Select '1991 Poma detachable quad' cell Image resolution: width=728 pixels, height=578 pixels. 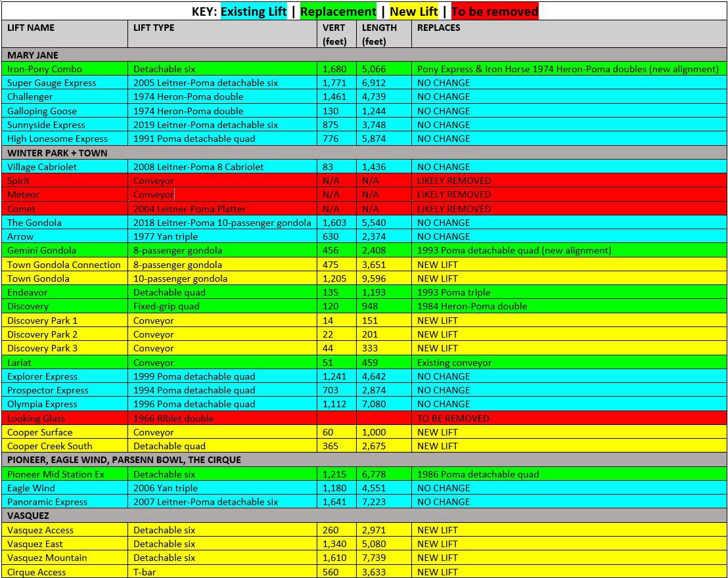pyautogui.click(x=222, y=139)
